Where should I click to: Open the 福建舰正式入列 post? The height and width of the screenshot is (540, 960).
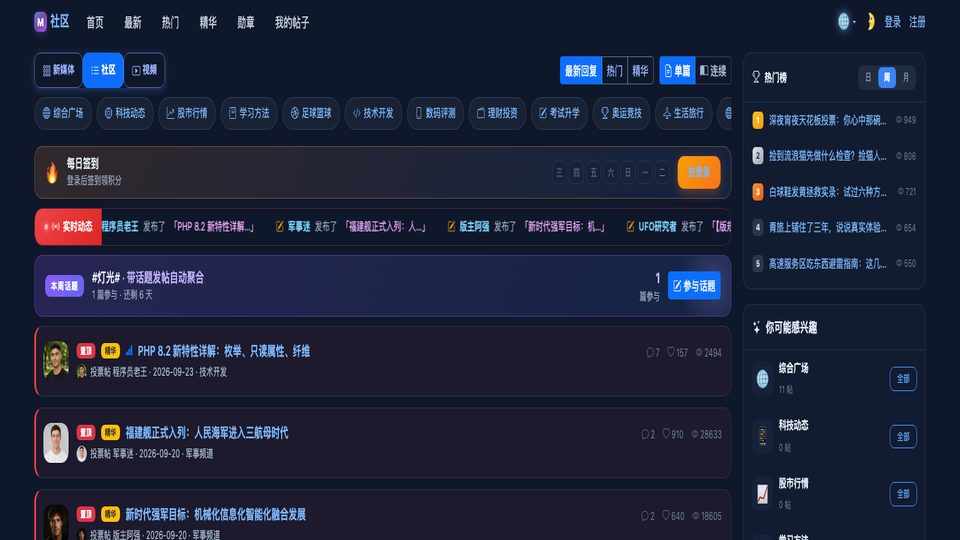(206, 433)
